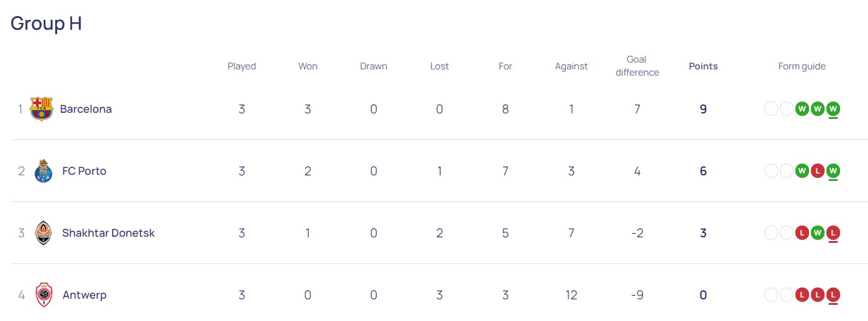Open the Antwerp team link
Image resolution: width=868 pixels, height=321 pixels.
coord(84,295)
